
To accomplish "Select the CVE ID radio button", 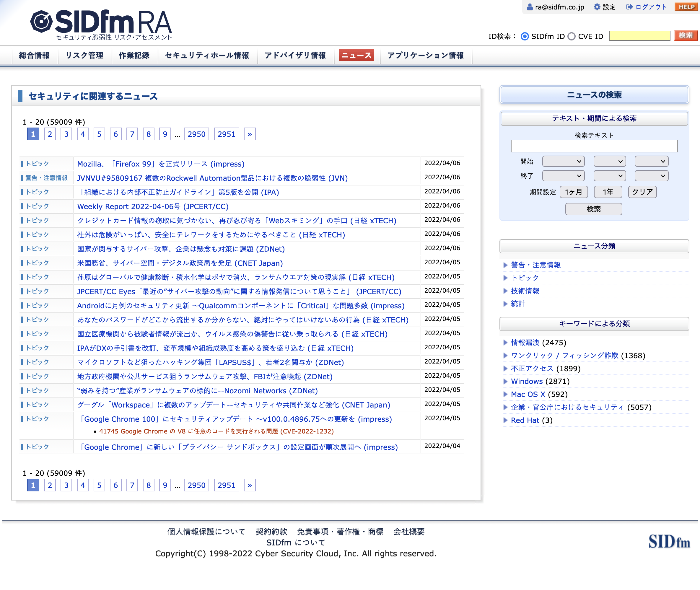I will point(572,36).
